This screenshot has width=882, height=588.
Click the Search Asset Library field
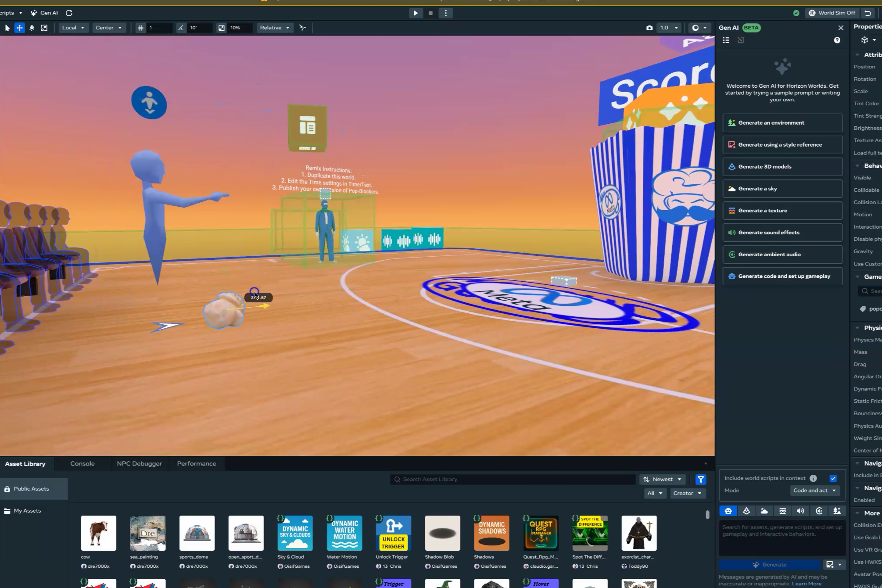click(x=513, y=479)
